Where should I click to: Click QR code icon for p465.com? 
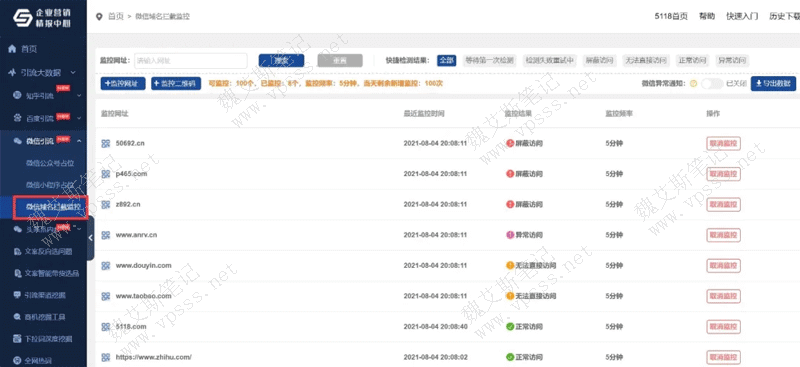click(x=106, y=174)
